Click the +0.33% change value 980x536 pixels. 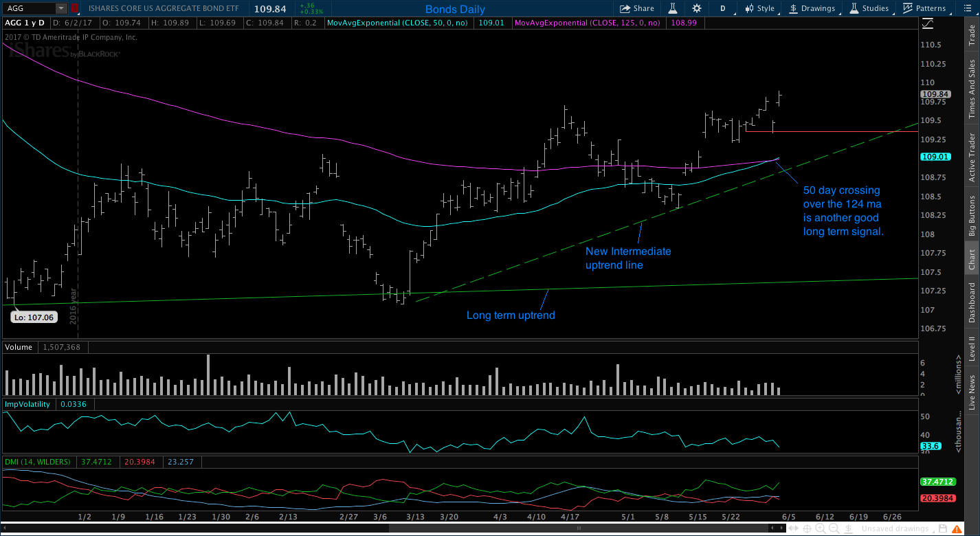pyautogui.click(x=311, y=12)
